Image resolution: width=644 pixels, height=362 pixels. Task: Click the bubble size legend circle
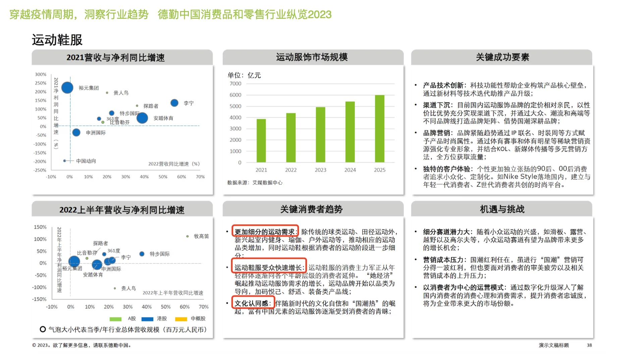(x=43, y=330)
